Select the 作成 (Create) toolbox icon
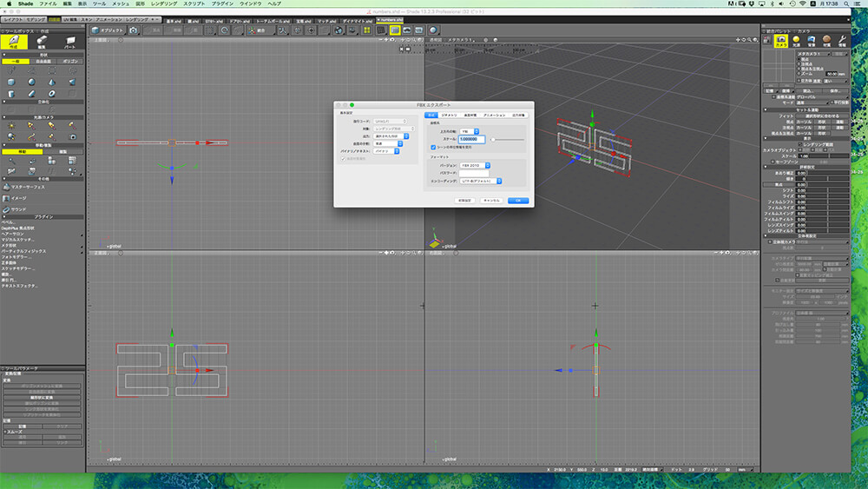Image resolution: width=868 pixels, height=489 pixels. [14, 41]
